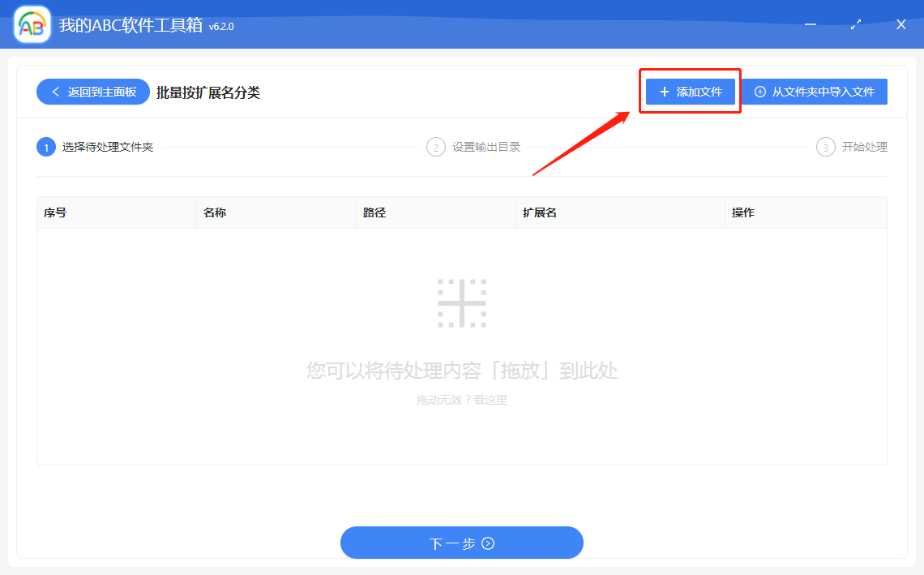Return to main panel via 返回到主面板

coord(92,92)
